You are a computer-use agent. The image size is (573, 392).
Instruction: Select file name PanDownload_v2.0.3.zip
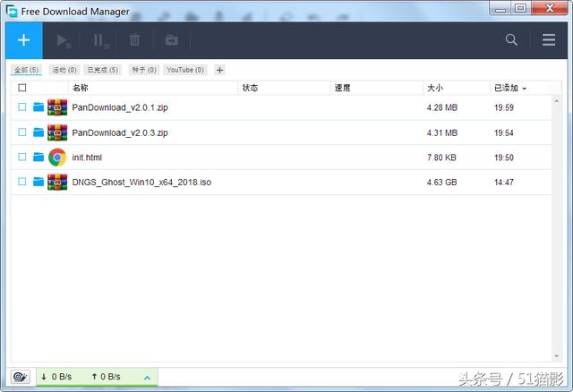(120, 132)
